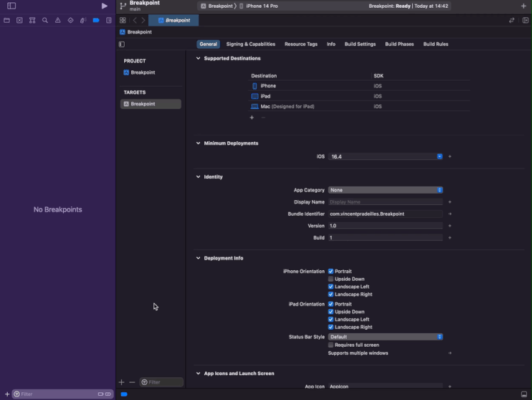Toggle the debug area at bottom right
The width and height of the screenshot is (532, 400).
point(524,394)
